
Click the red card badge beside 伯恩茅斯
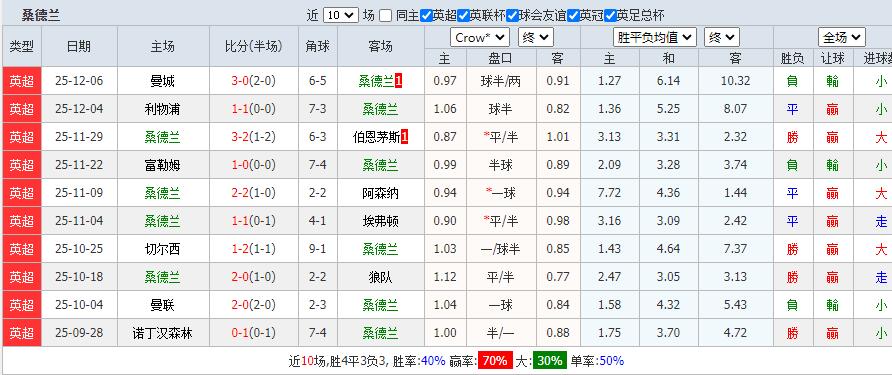(404, 137)
